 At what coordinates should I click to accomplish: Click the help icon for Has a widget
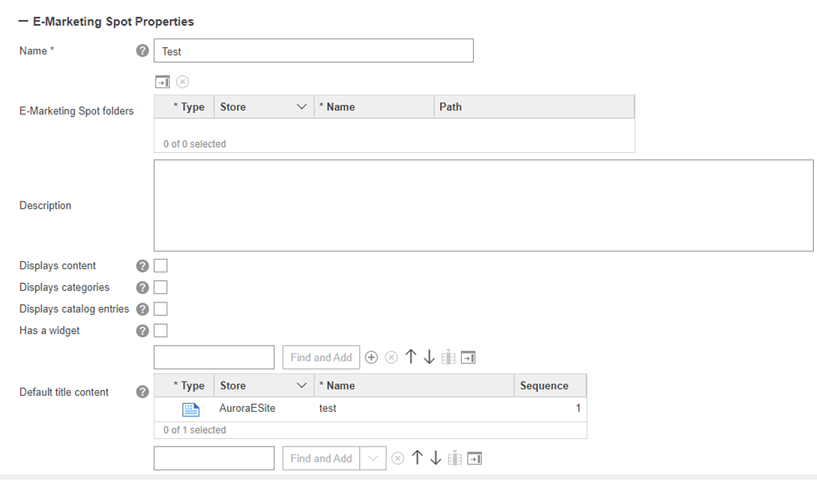point(142,331)
